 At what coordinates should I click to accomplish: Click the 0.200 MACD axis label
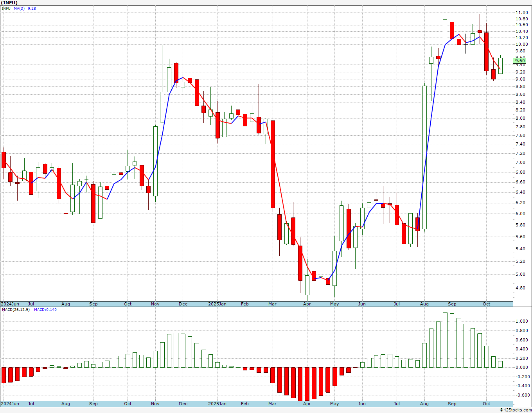point(521,358)
